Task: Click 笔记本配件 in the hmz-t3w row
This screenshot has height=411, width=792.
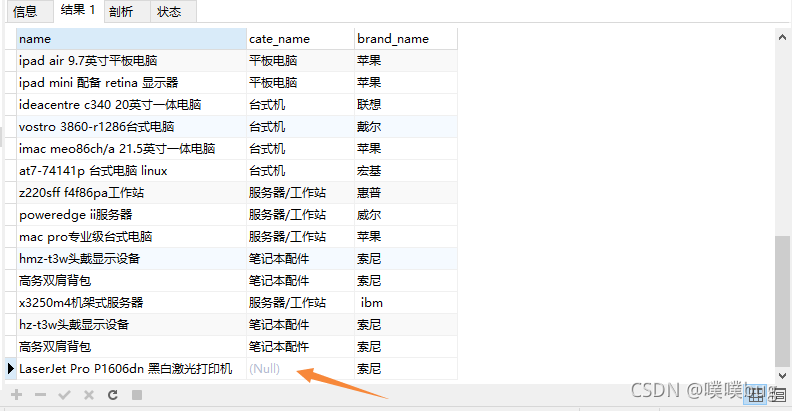Action: coord(301,259)
